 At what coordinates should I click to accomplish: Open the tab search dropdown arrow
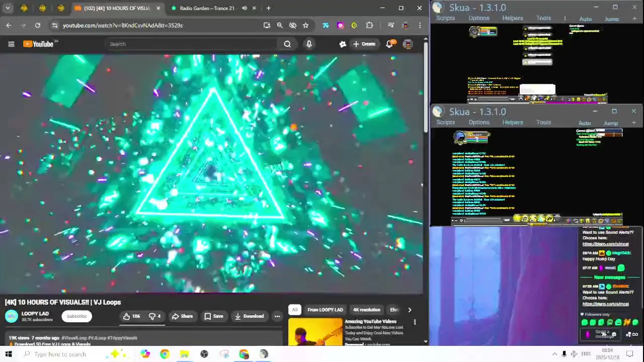pos(8,8)
